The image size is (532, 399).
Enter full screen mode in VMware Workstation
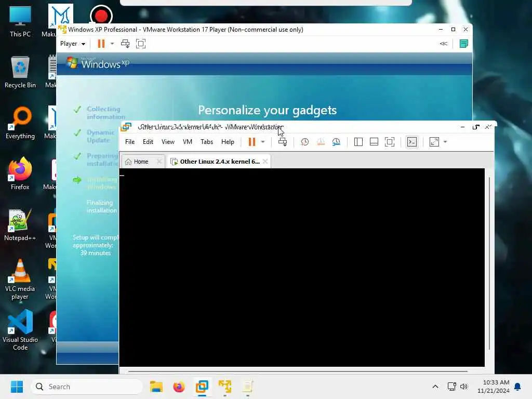(x=390, y=142)
